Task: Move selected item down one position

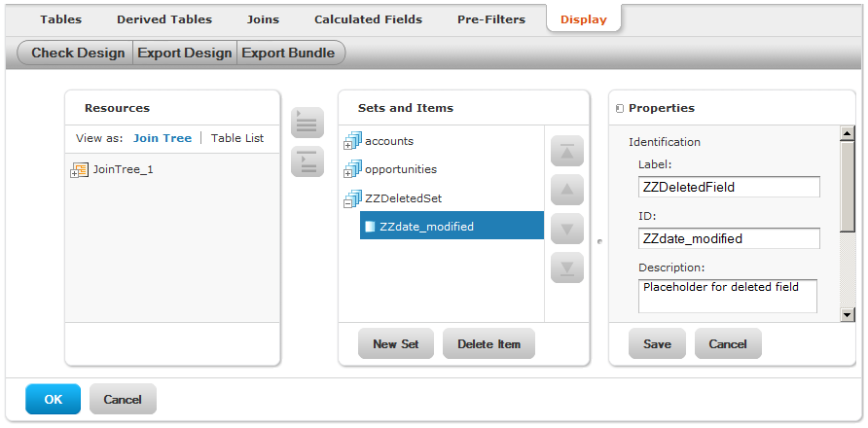Action: click(x=567, y=229)
